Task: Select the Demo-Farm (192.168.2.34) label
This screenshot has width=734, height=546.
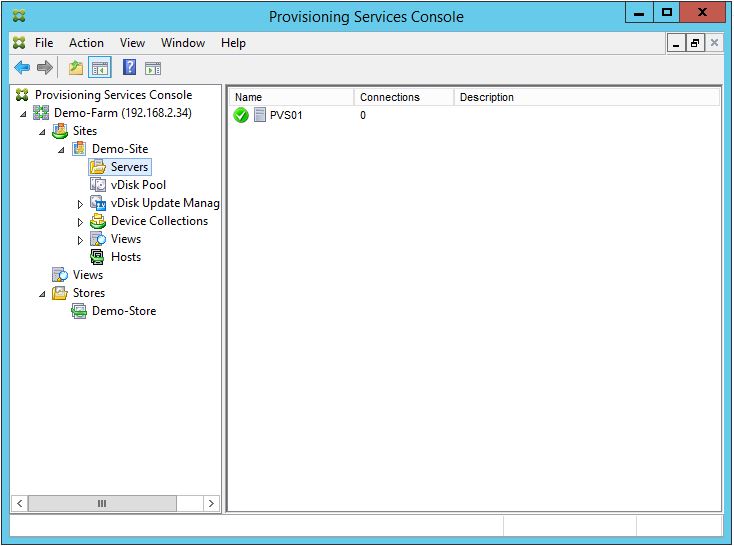Action: [123, 113]
